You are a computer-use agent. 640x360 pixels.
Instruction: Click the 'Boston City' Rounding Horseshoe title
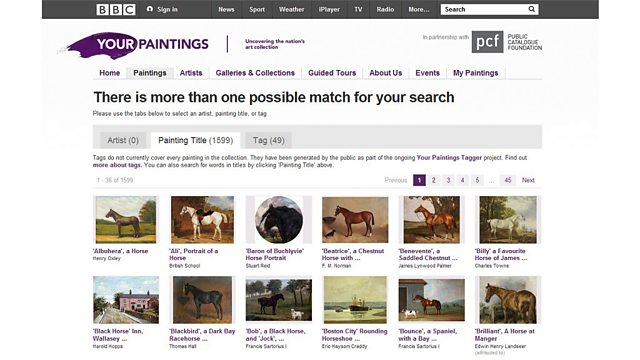tap(355, 335)
